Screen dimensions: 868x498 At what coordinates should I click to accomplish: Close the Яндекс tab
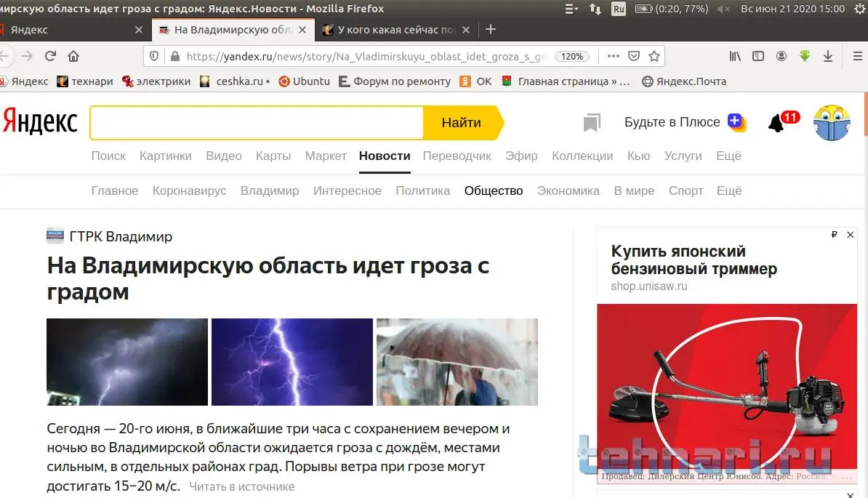click(x=139, y=30)
